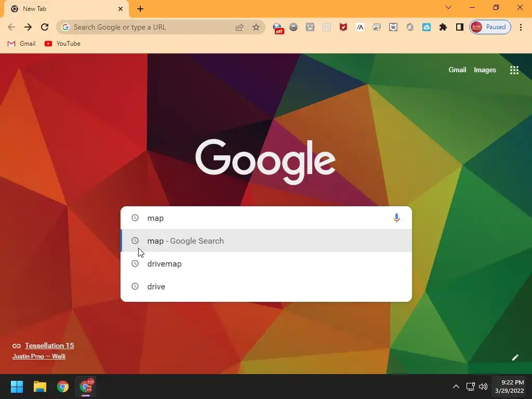The width and height of the screenshot is (532, 399).
Task: Click the rainbow layers extension icon
Action: [x=377, y=27]
